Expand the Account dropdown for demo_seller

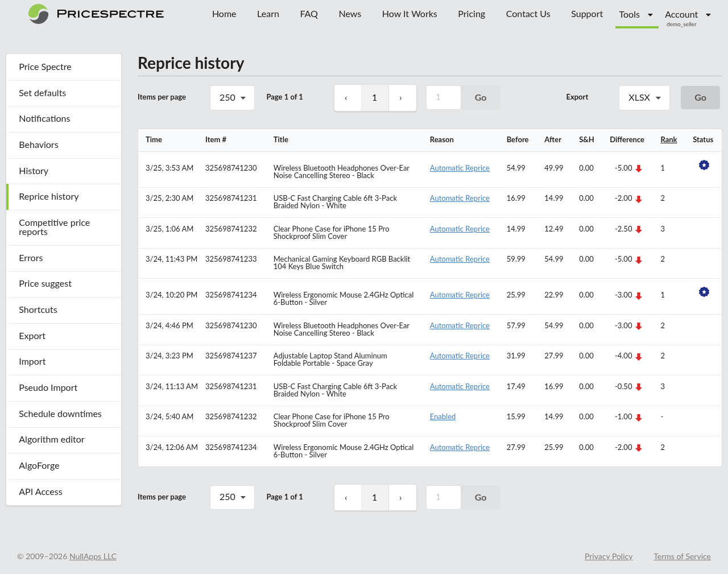pyautogui.click(x=688, y=14)
